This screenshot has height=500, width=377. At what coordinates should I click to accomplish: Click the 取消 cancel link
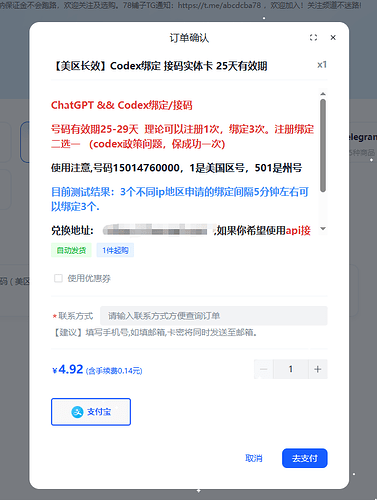point(254,458)
